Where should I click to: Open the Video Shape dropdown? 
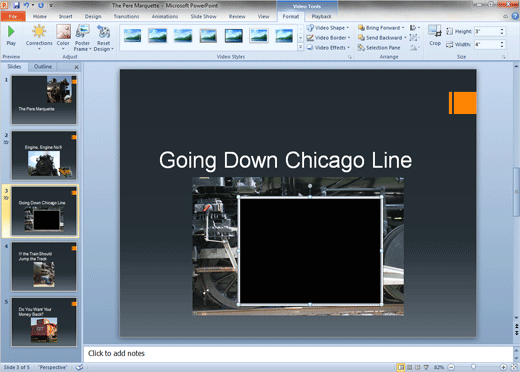[x=328, y=28]
